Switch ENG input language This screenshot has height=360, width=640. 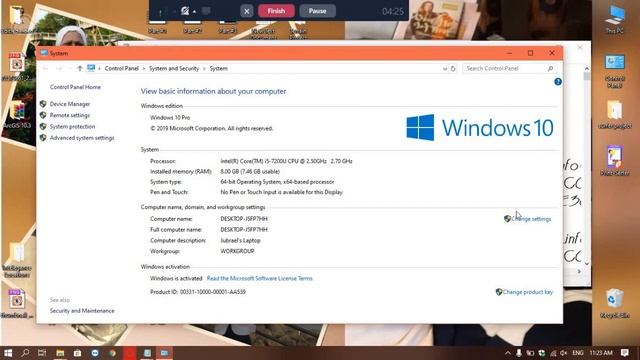coord(578,353)
